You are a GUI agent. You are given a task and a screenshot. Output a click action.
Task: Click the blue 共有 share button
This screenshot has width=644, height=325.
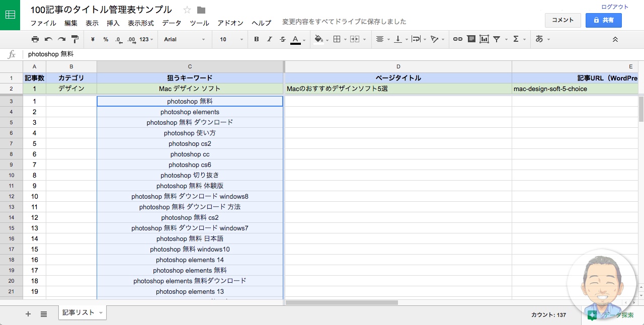[603, 20]
